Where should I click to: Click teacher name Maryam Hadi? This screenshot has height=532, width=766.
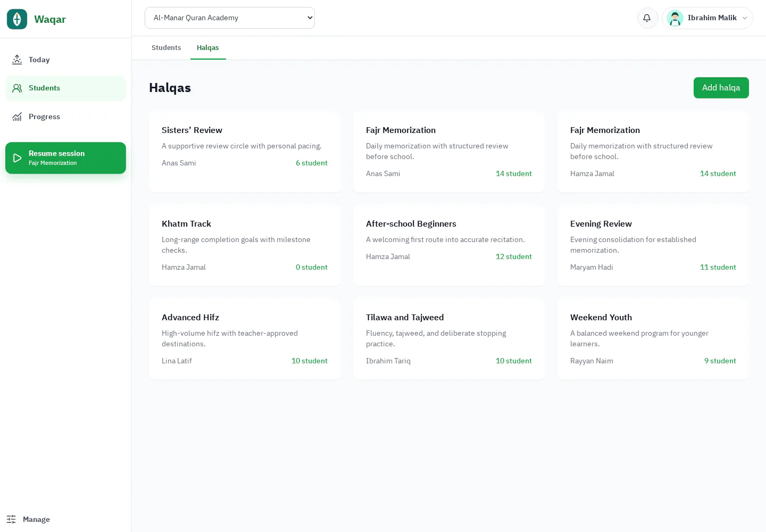coord(592,267)
